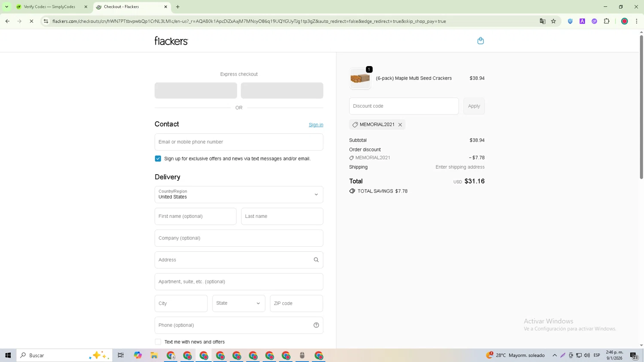
Task: Click the second express checkout button
Action: click(x=282, y=90)
